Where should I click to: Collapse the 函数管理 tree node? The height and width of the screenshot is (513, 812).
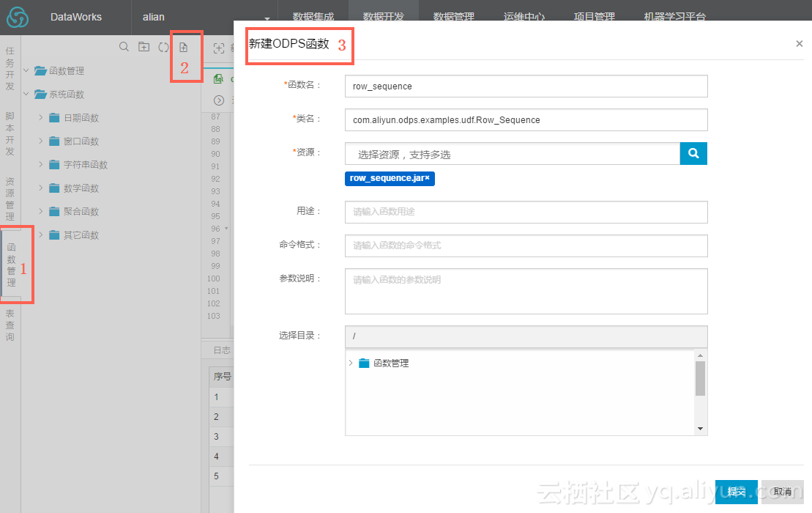(26, 70)
